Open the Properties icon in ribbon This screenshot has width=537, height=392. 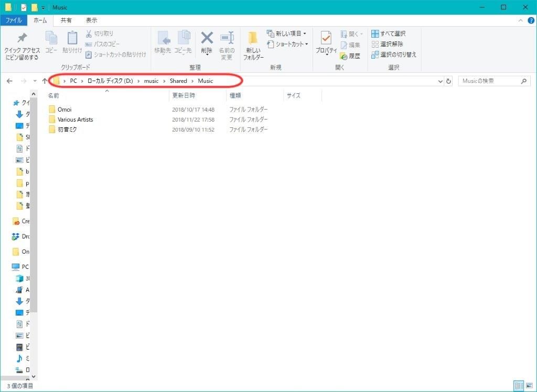[x=326, y=39]
